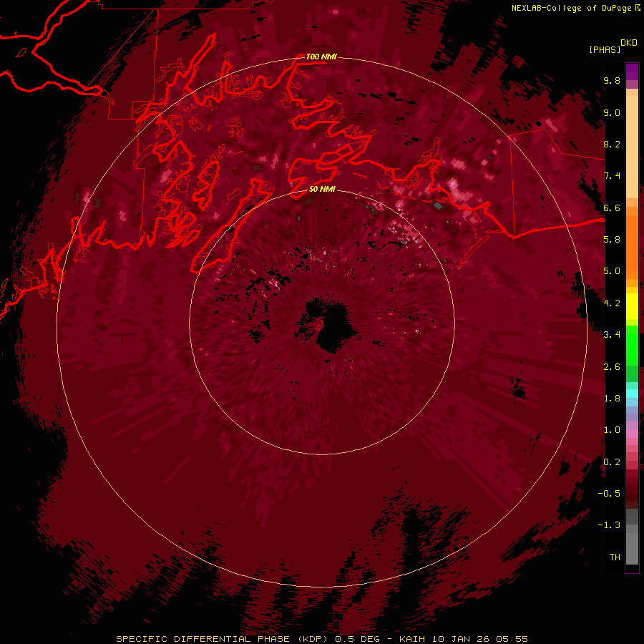Click the 4.2 legend value

coord(612,303)
